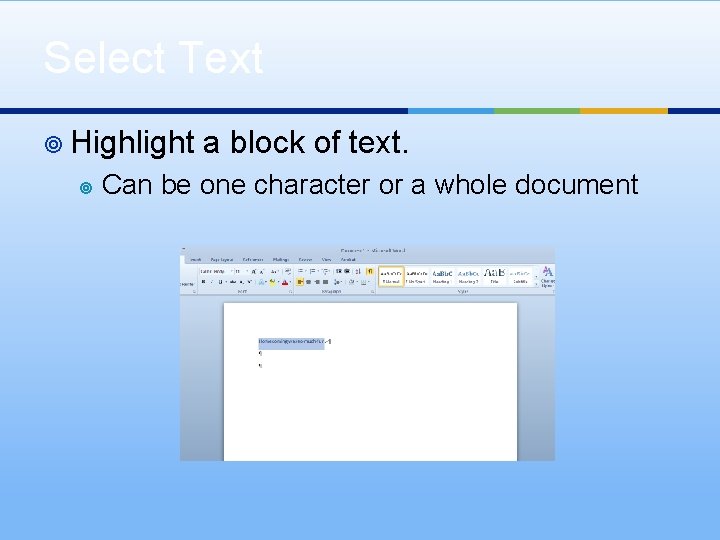720x540 pixels.
Task: Click the Shrink Font icon
Action: 262,271
